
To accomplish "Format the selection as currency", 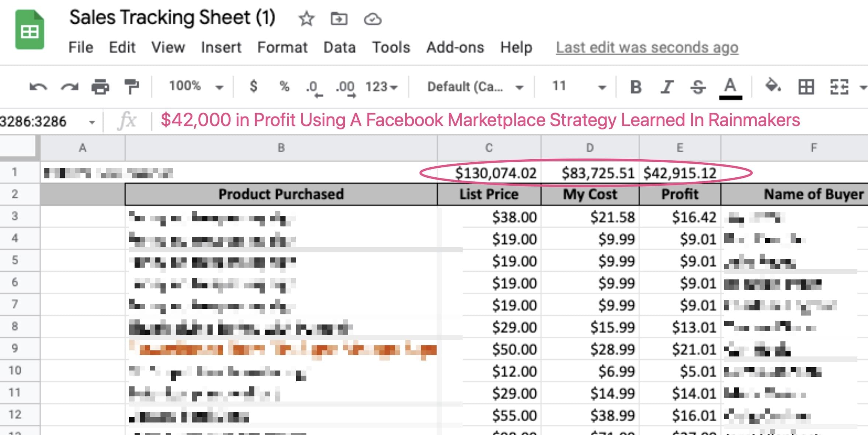I will pos(253,86).
